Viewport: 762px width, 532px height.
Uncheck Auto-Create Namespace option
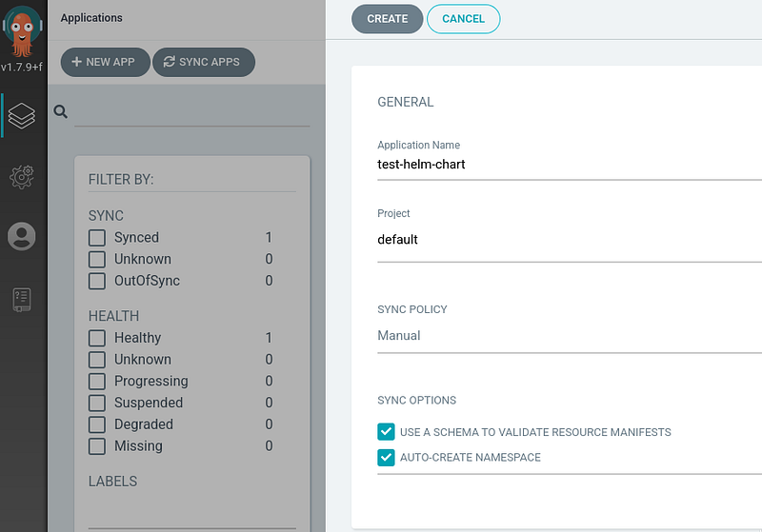pos(386,457)
